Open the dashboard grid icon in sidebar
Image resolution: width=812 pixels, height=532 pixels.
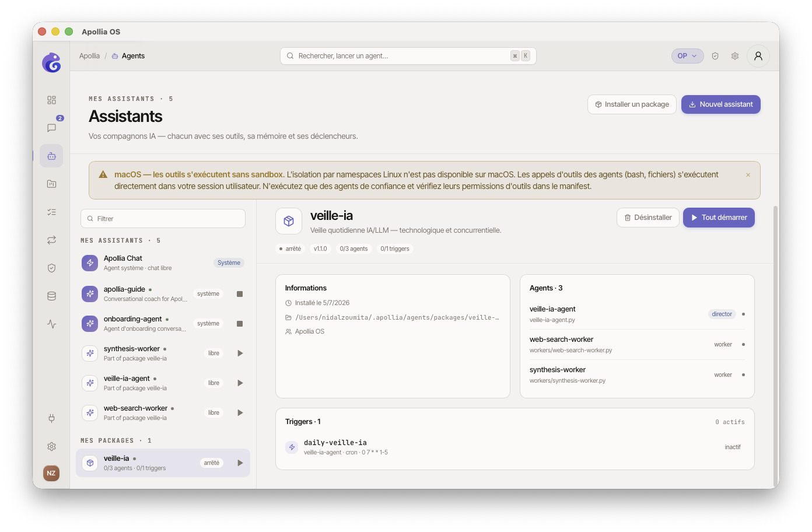click(x=51, y=100)
